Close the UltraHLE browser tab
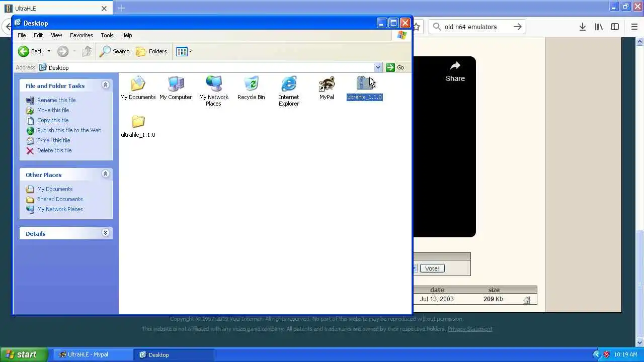This screenshot has height=362, width=644. point(104,9)
